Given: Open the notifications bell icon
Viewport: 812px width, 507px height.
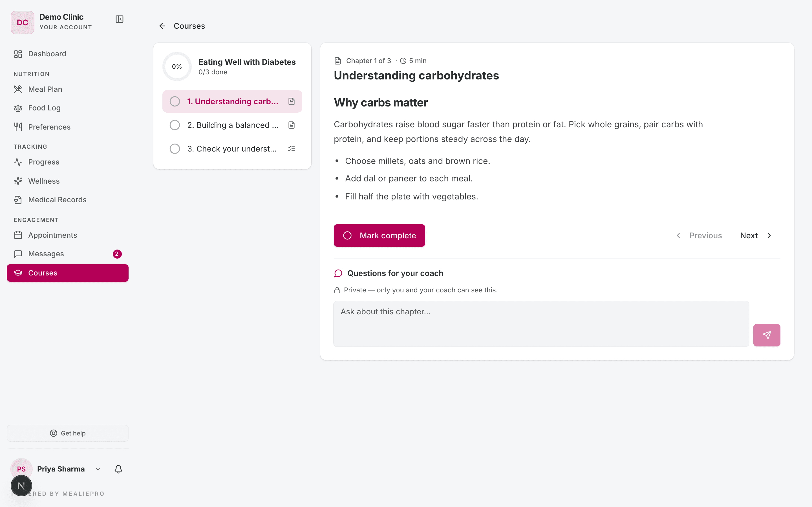Looking at the screenshot, I should coord(118,469).
